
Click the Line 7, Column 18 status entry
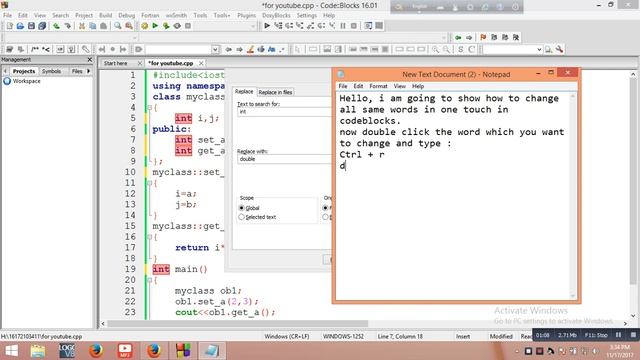point(400,336)
